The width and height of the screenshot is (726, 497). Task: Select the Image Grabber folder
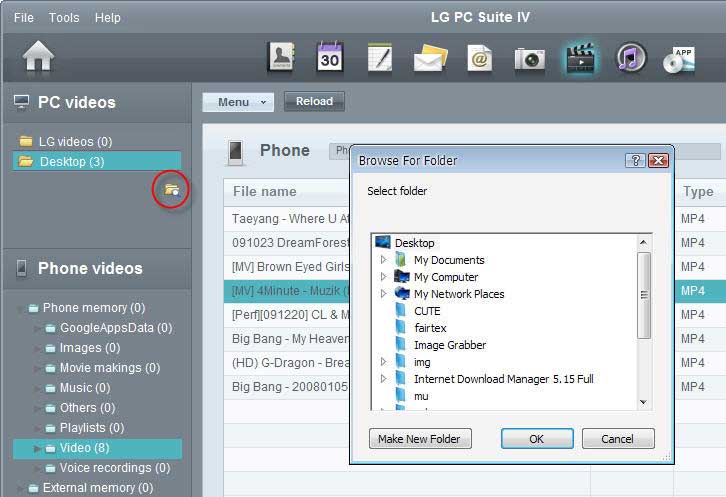pyautogui.click(x=449, y=345)
